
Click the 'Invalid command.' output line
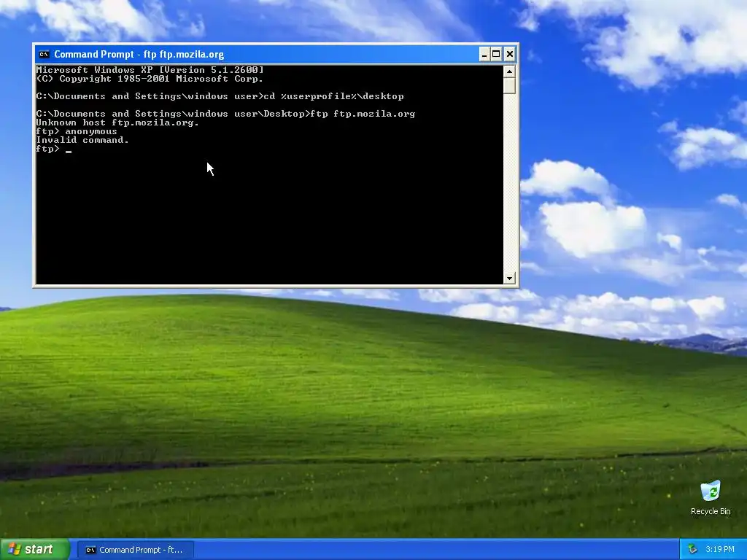(82, 140)
